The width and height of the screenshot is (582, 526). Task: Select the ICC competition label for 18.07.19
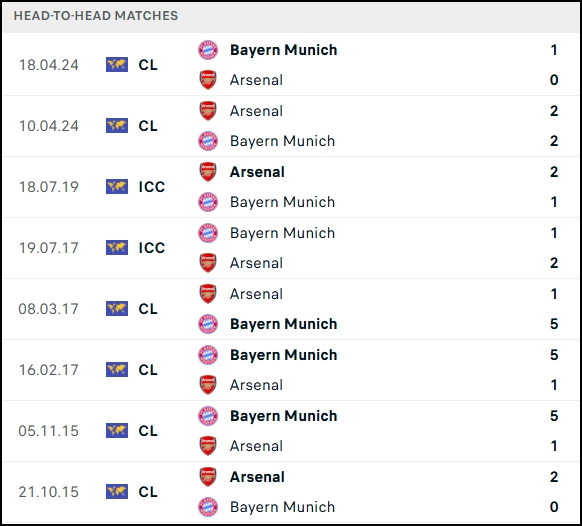tap(151, 187)
